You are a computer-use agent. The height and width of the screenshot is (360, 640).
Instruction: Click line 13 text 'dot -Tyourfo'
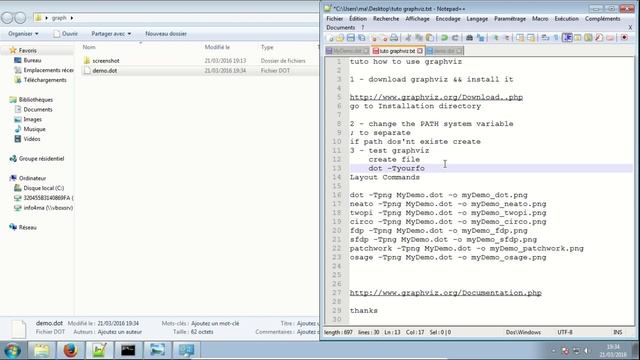tap(396, 168)
